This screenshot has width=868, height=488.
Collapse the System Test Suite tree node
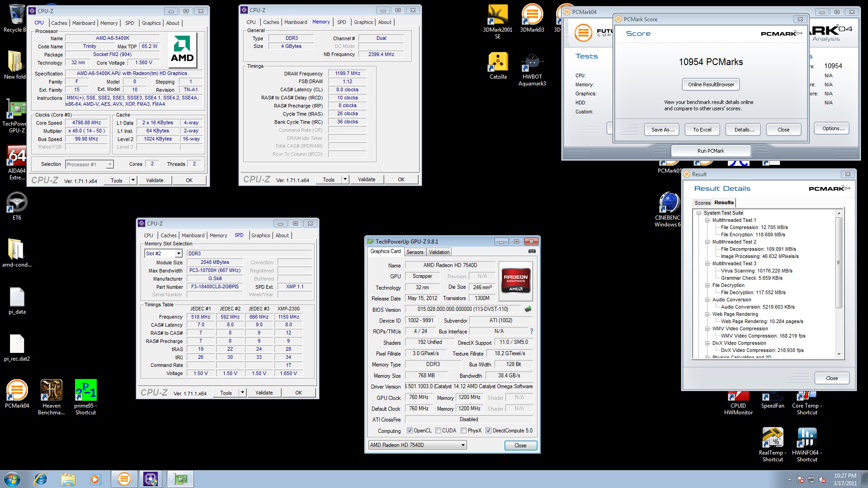pyautogui.click(x=698, y=213)
